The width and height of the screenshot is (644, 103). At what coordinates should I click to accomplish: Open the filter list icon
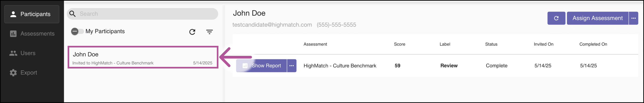click(209, 32)
